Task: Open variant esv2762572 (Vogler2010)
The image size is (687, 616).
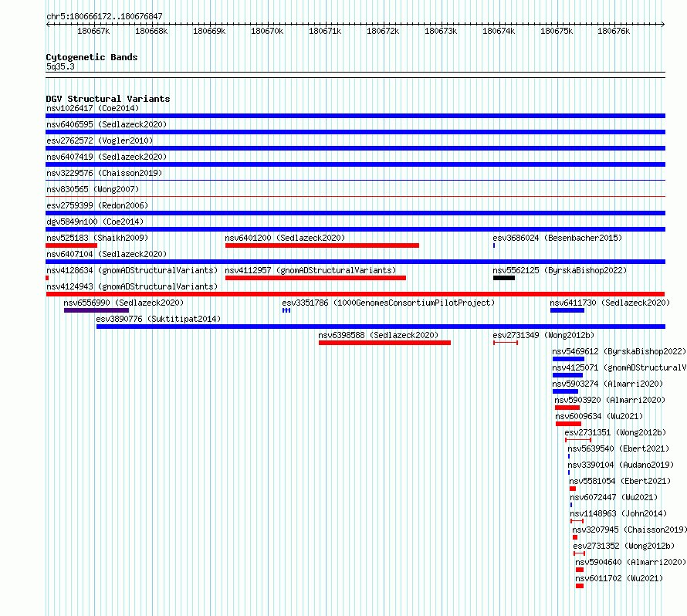Action: (x=100, y=140)
